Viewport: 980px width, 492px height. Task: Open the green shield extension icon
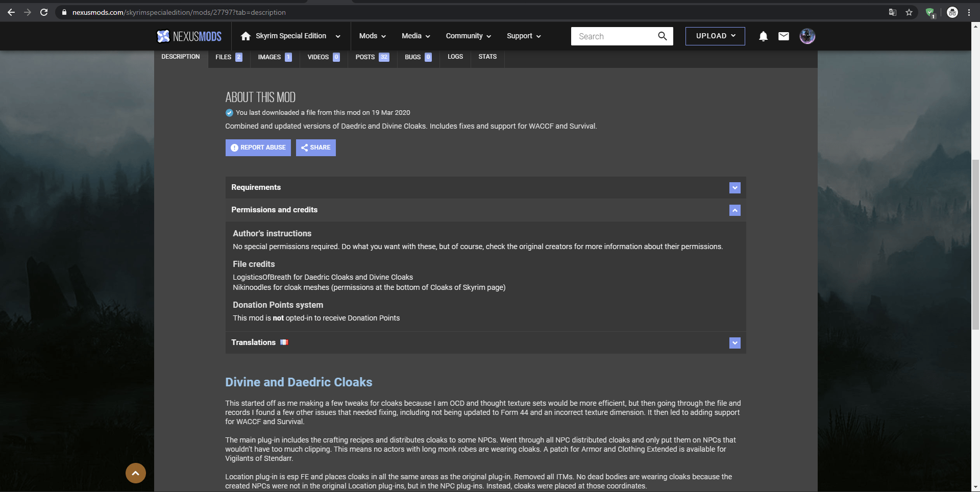tap(930, 13)
